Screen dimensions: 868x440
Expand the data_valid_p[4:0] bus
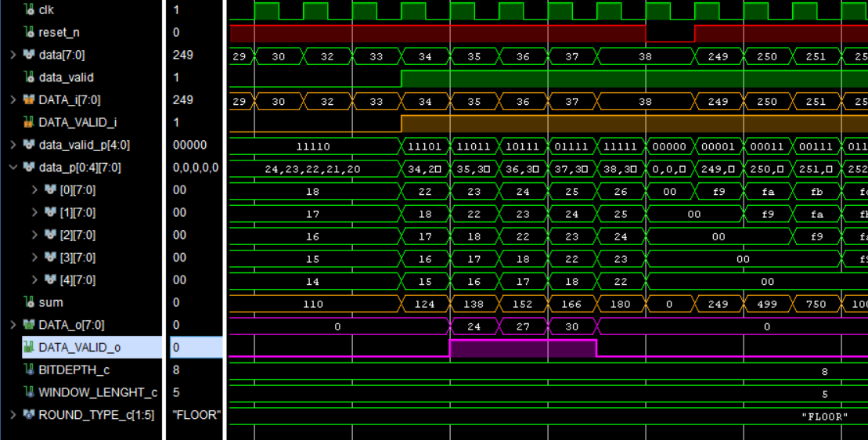click(13, 145)
